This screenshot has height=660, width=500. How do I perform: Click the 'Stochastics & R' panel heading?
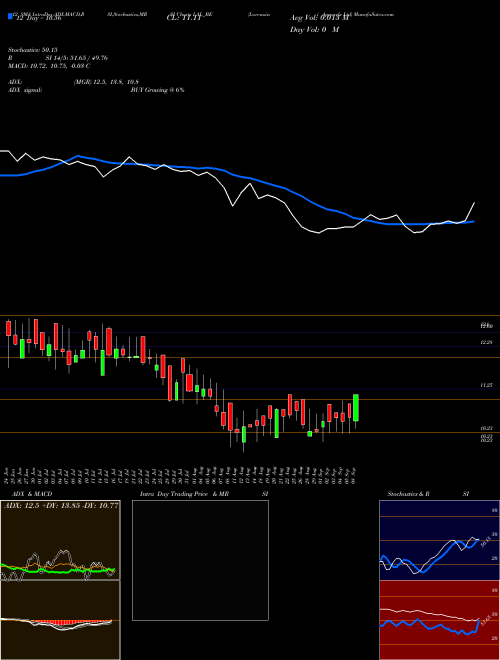pos(408,494)
